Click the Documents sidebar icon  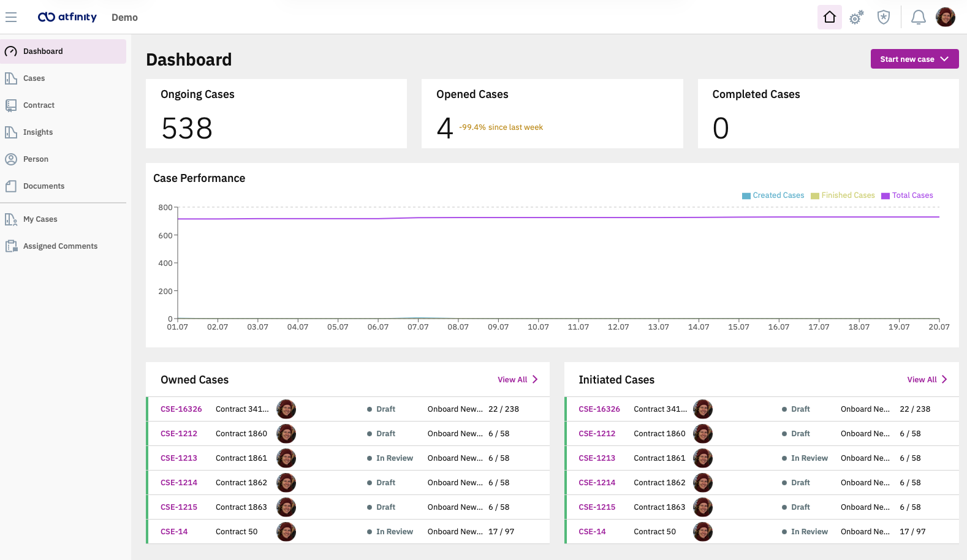pyautogui.click(x=11, y=186)
